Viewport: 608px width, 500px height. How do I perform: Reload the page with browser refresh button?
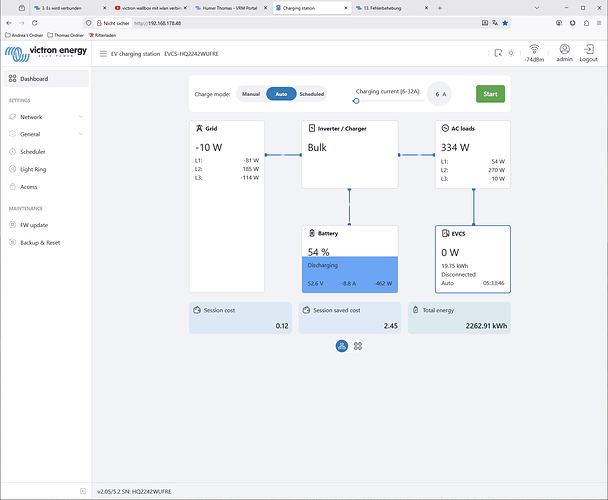35,23
